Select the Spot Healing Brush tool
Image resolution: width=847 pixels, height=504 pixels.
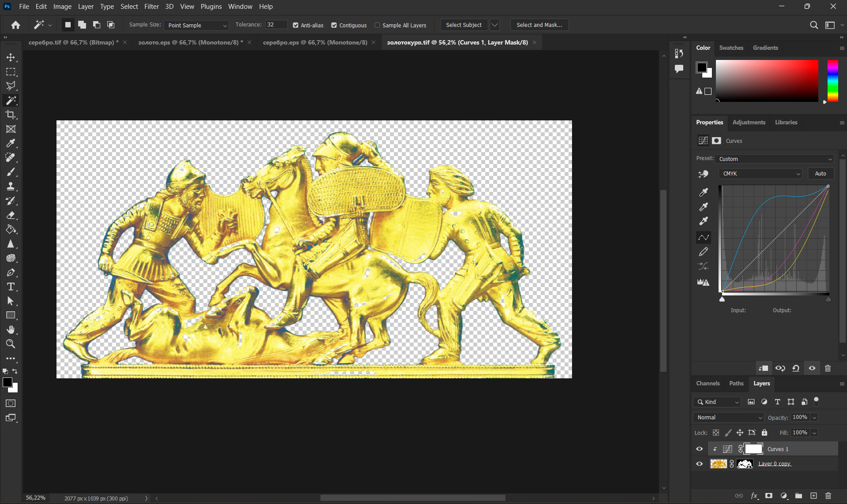coord(11,158)
